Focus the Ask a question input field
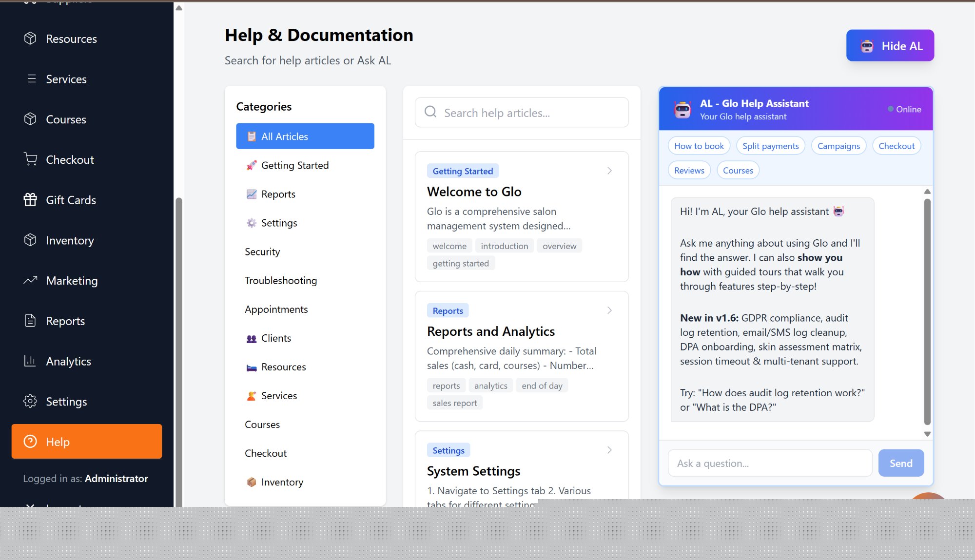975x560 pixels. tap(769, 463)
